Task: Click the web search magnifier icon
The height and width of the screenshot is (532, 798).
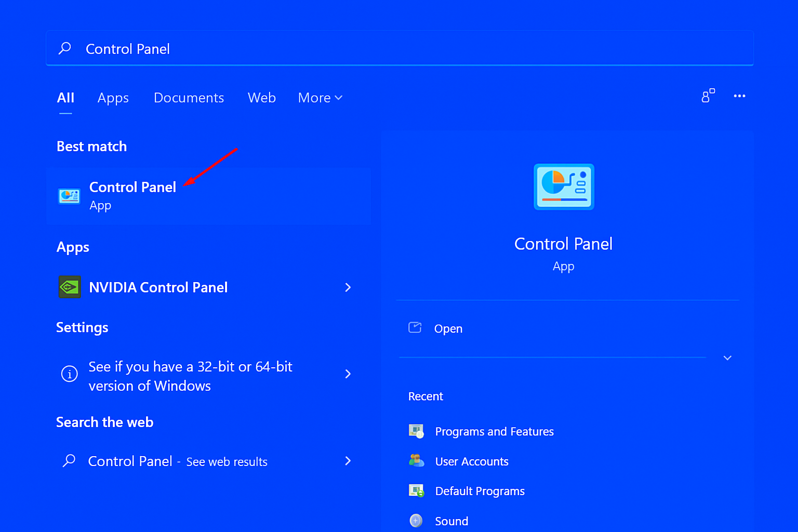Action: point(69,461)
